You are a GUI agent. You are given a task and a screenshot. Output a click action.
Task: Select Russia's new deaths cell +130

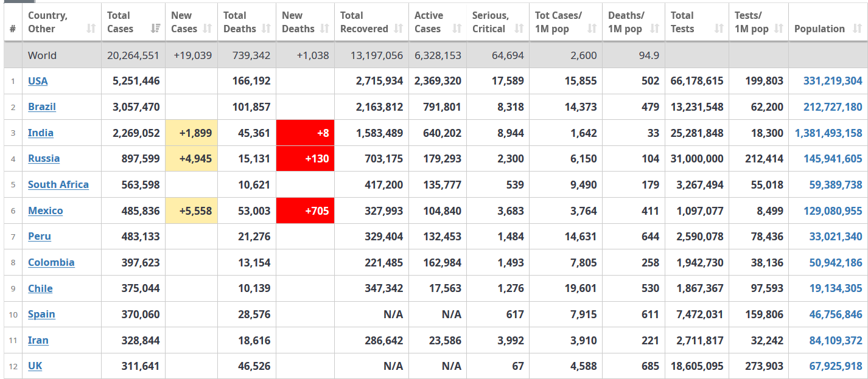click(x=305, y=158)
